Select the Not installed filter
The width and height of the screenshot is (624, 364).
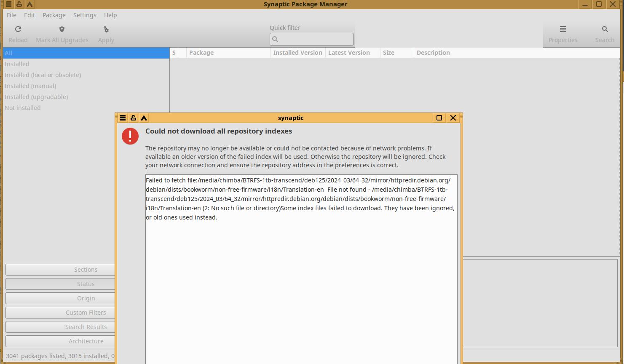click(86, 108)
